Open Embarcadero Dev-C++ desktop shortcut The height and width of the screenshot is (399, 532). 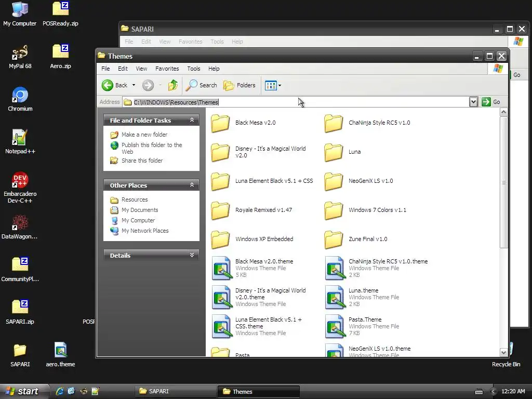click(x=20, y=188)
